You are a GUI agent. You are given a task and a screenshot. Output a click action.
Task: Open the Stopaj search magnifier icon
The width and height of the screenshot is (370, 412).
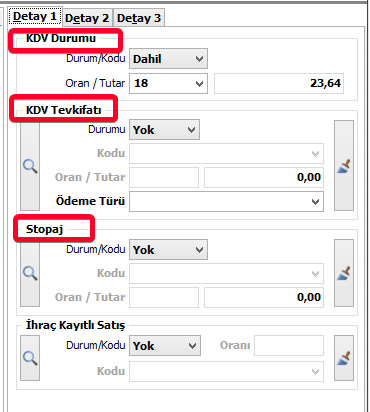coord(30,273)
